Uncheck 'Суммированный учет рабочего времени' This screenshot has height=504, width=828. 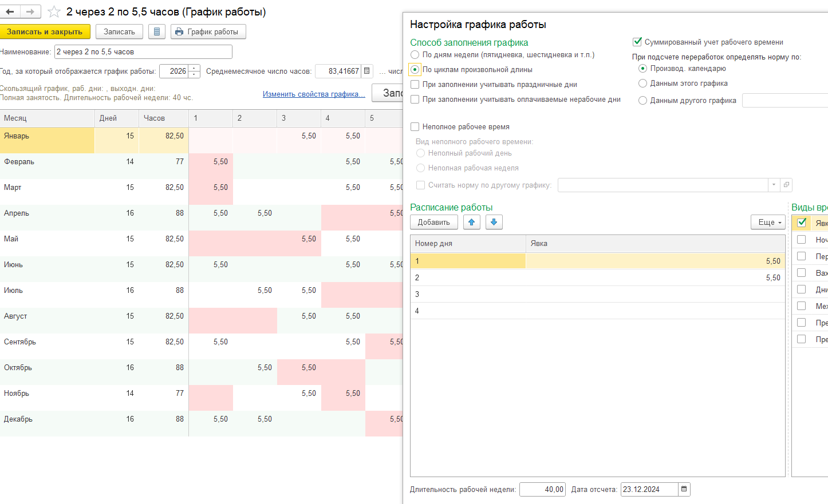pyautogui.click(x=637, y=42)
